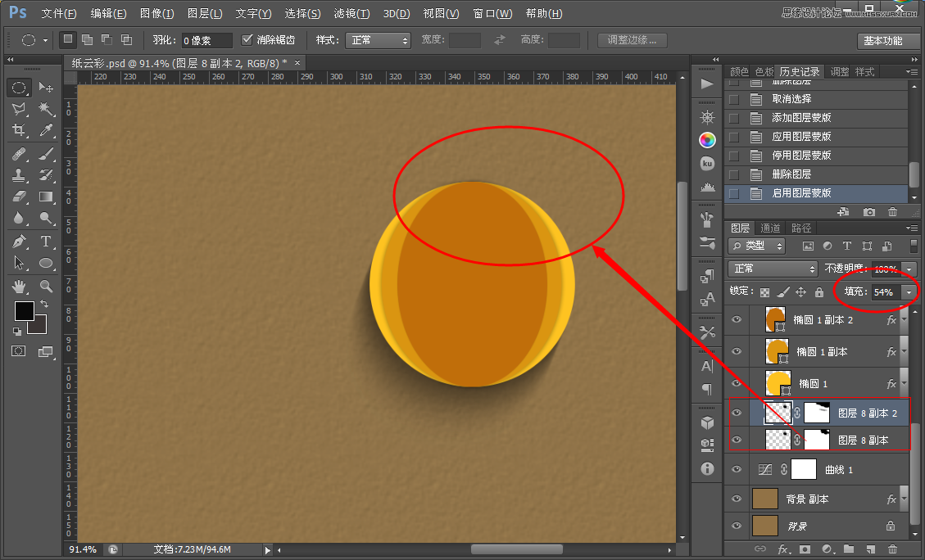The image size is (925, 560).
Task: Open the fill (填充) slider dropdown
Action: 909,292
